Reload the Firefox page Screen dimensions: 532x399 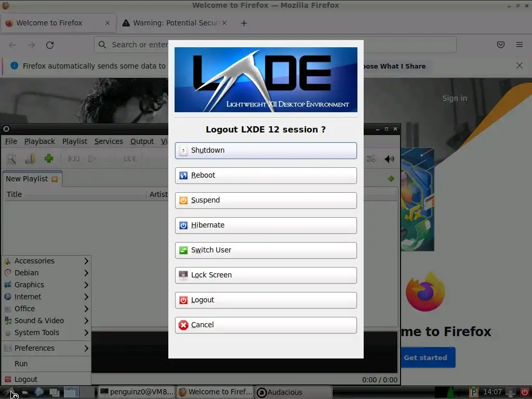(x=50, y=45)
